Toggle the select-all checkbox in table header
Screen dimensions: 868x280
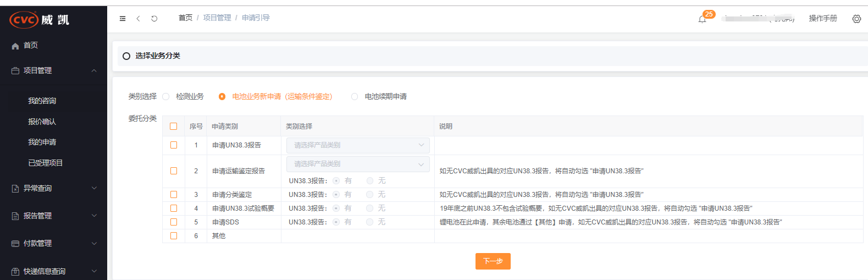[x=174, y=127]
